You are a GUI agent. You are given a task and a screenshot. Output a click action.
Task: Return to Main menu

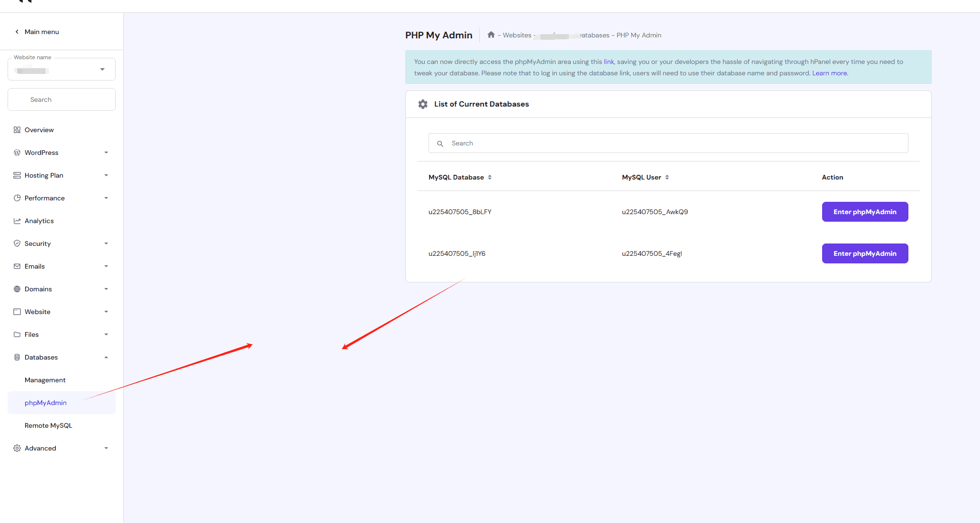click(x=42, y=32)
